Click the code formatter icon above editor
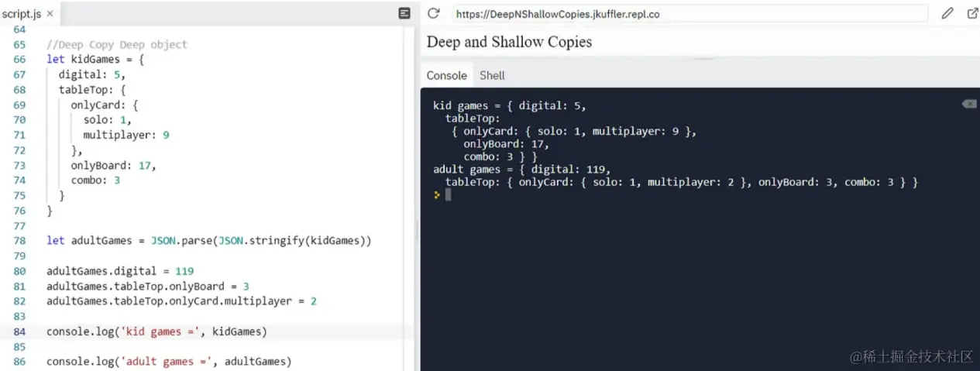The width and height of the screenshot is (980, 371). pos(404,13)
